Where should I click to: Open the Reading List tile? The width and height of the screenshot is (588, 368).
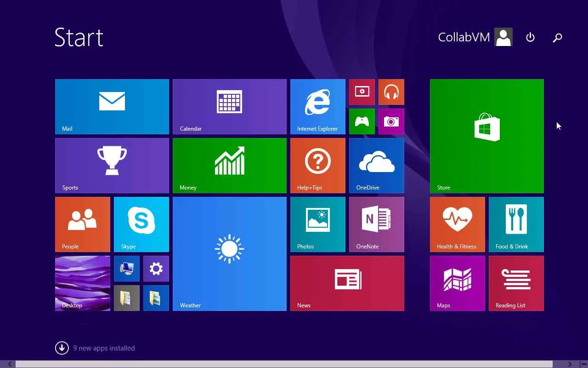point(516,283)
